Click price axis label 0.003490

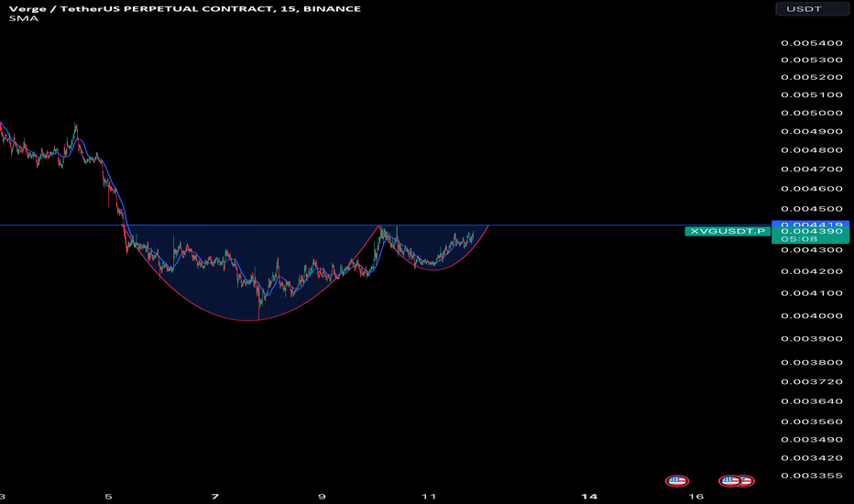pos(812,440)
